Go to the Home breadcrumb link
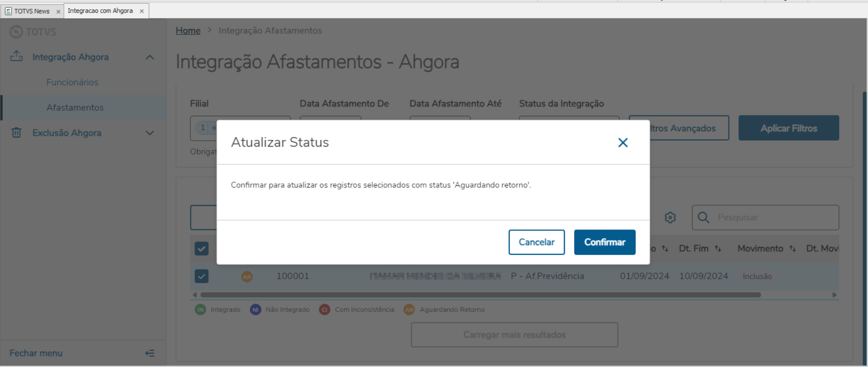The height and width of the screenshot is (367, 868). point(188,30)
